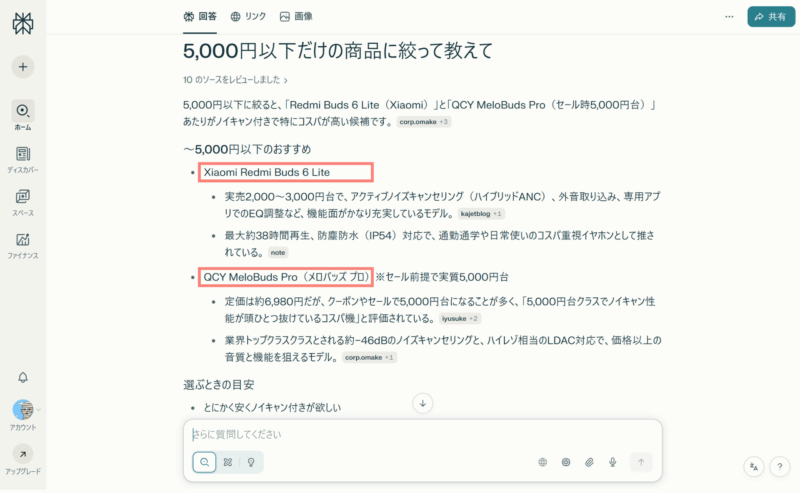Image resolution: width=800 pixels, height=493 pixels.
Task: Expand the 10 のソースをレビューしました sources list
Action: click(236, 80)
